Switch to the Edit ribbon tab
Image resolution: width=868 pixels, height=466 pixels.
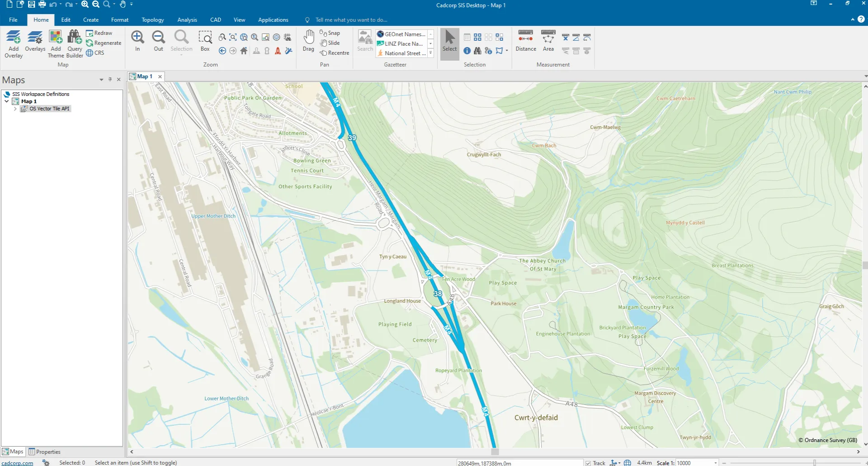[66, 20]
